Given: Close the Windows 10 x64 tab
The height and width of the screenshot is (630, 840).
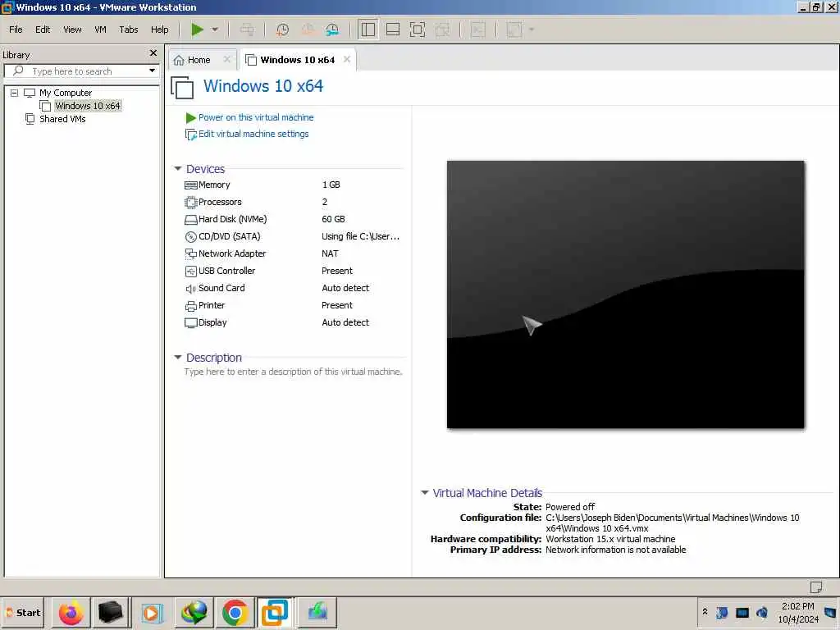Looking at the screenshot, I should (x=347, y=59).
